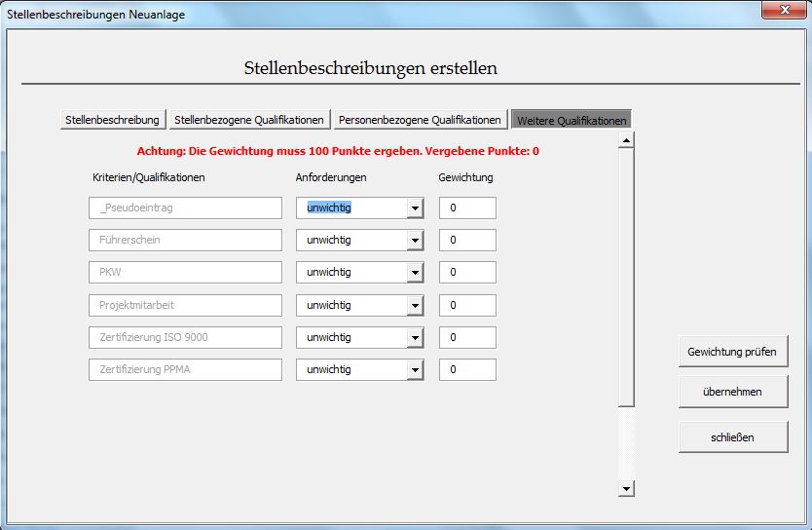Switch to Personenbezogene Qualifikationen tab
812x530 pixels.
tap(420, 120)
